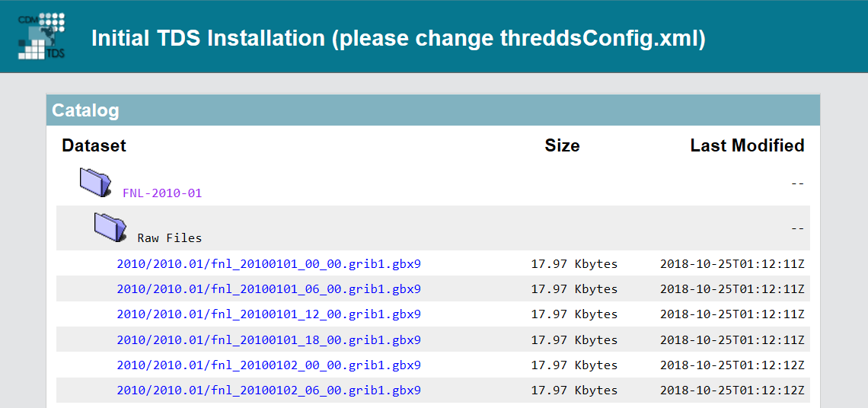Open fnl_20100101_06_00.grib1.gbx9 file link
Viewport: 868px width, 408px height.
click(269, 289)
